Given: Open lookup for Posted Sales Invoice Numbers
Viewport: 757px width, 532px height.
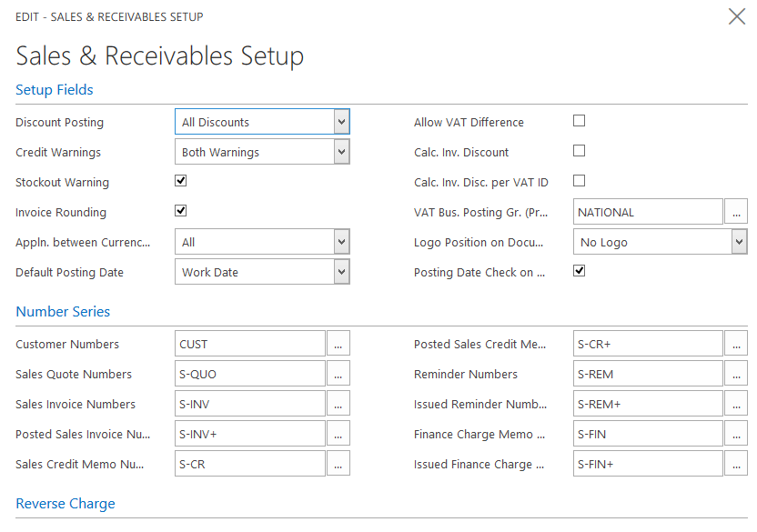Looking at the screenshot, I should (338, 434).
